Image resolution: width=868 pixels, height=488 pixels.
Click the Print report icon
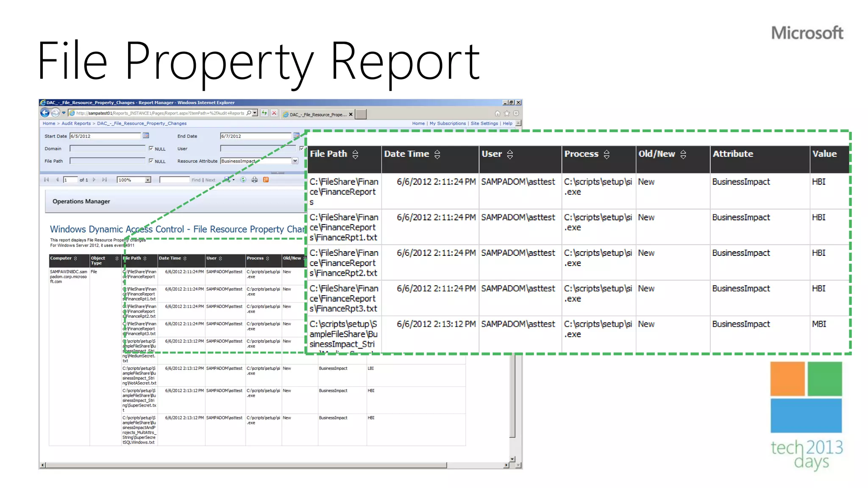pos(254,180)
